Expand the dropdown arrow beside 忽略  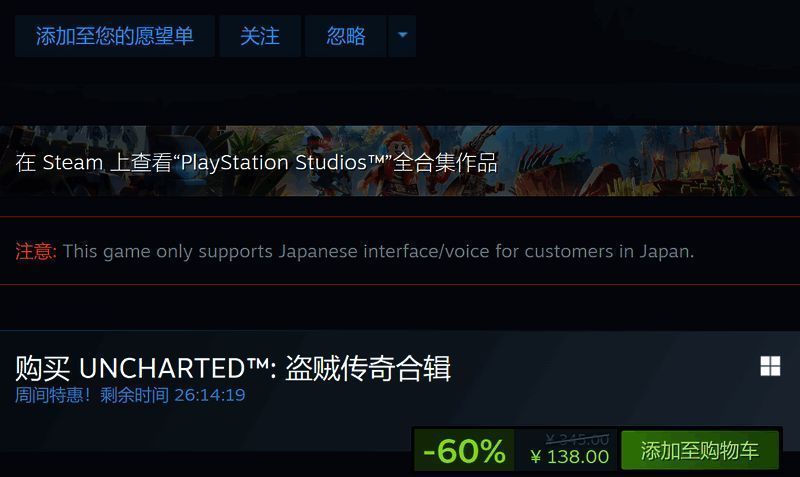pos(403,36)
